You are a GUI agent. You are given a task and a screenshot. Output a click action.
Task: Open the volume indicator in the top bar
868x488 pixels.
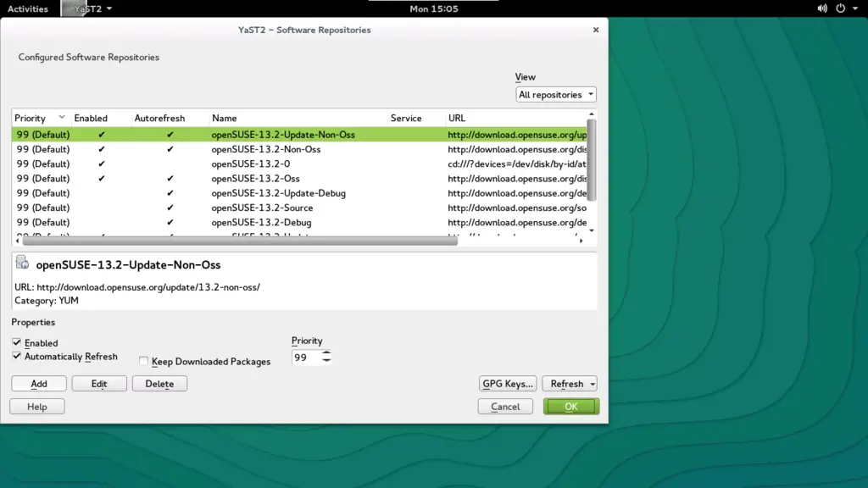822,8
